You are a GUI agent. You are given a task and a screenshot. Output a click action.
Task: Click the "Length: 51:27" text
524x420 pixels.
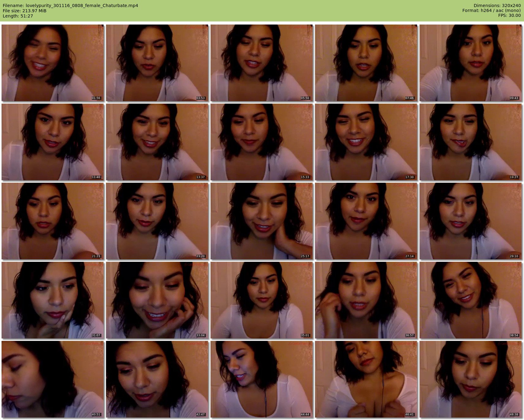coord(18,16)
